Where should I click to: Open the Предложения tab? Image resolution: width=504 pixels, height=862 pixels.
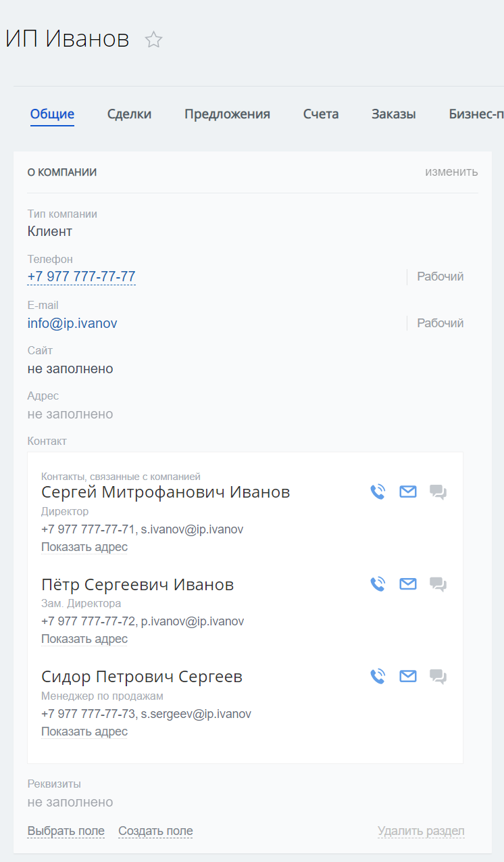click(227, 114)
